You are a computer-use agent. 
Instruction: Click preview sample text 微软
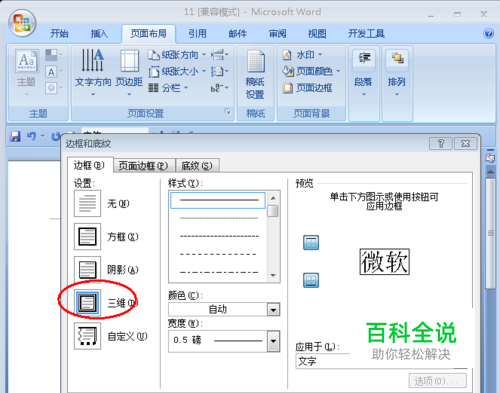[x=385, y=262]
